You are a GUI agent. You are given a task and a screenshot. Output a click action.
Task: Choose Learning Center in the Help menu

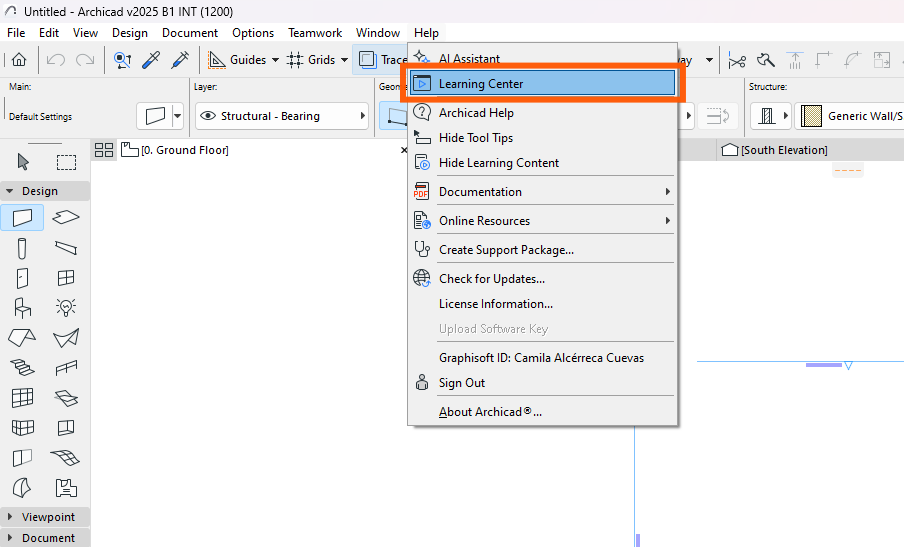542,84
